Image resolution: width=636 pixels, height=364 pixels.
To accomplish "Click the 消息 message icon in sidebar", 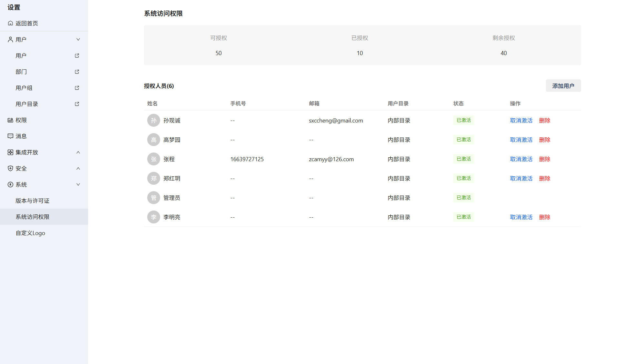I will [10, 136].
